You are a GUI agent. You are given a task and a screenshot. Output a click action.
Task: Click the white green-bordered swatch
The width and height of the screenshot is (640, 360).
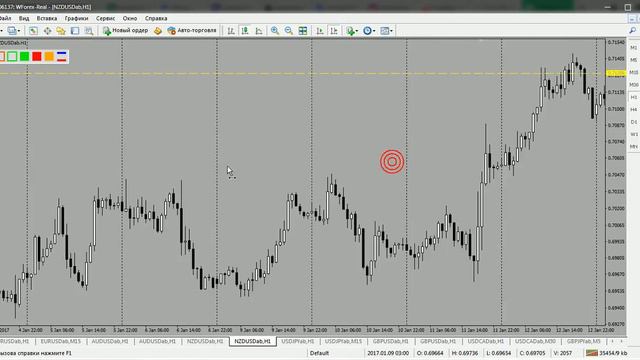(12, 56)
